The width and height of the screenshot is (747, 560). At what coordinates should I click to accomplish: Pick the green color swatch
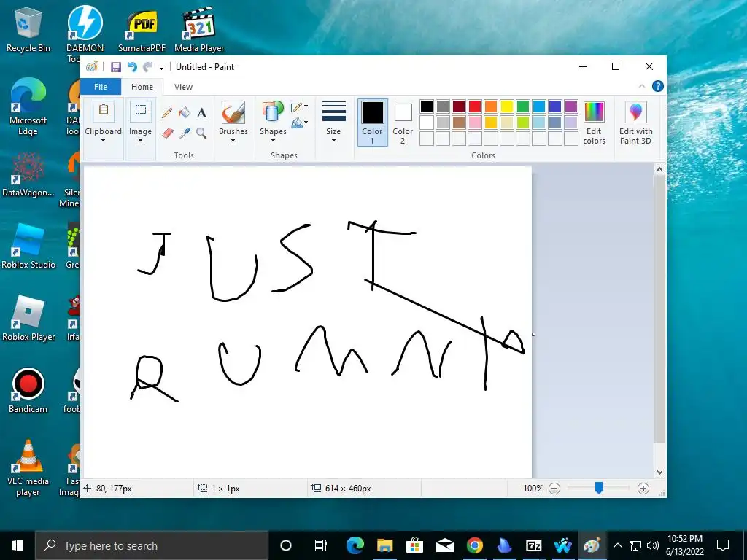tap(523, 106)
